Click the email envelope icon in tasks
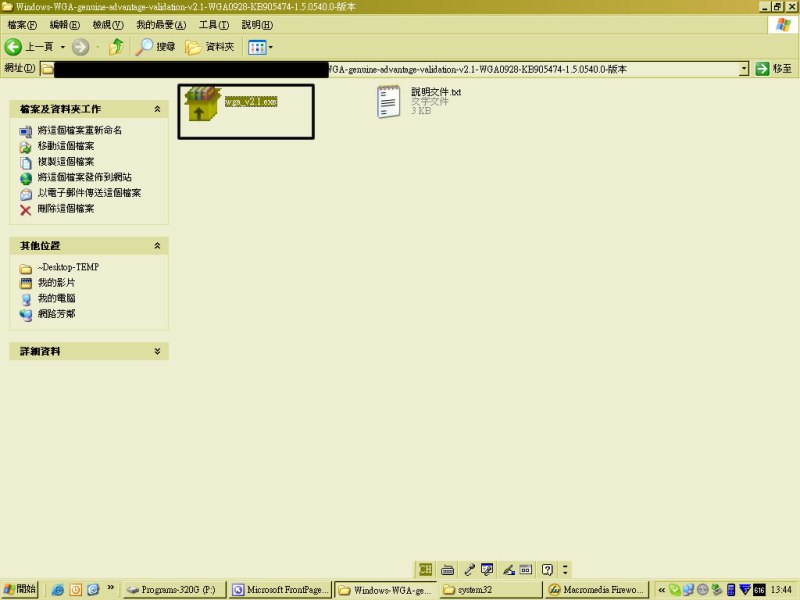Screen dimensions: 800x600 [26, 194]
